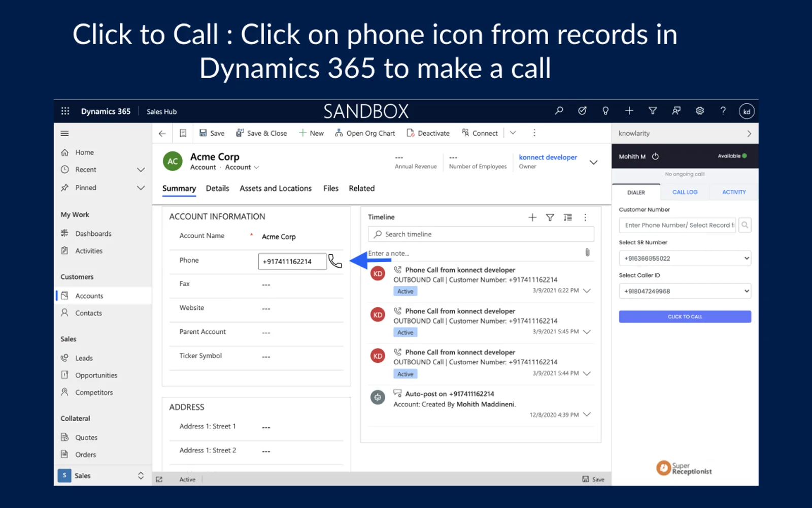Screen dimensions: 812x508
Task: Open the Assets and Locations tab
Action: pyautogui.click(x=276, y=188)
